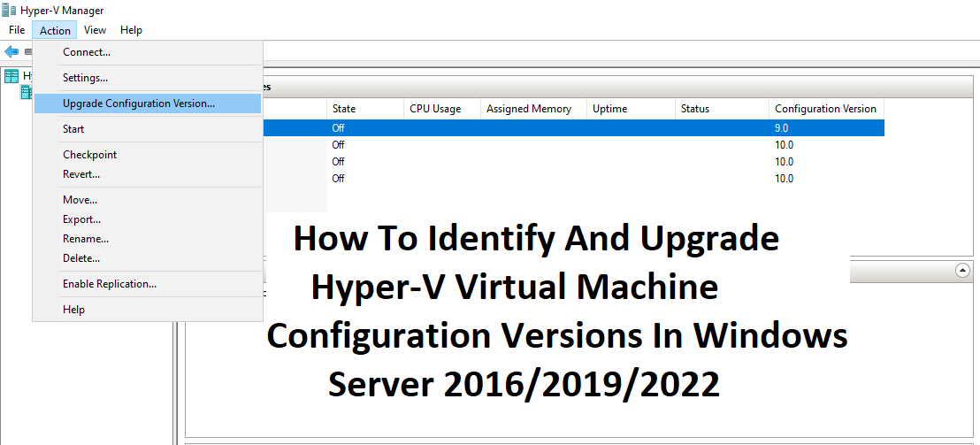The width and height of the screenshot is (980, 445).
Task: Open the File menu
Action: tap(17, 30)
